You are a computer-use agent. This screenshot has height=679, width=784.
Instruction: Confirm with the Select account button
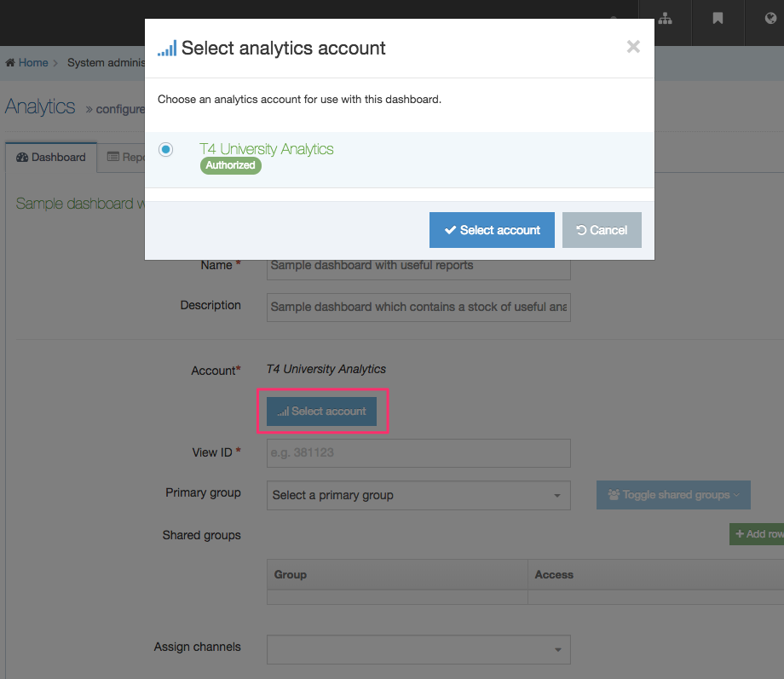[492, 229]
